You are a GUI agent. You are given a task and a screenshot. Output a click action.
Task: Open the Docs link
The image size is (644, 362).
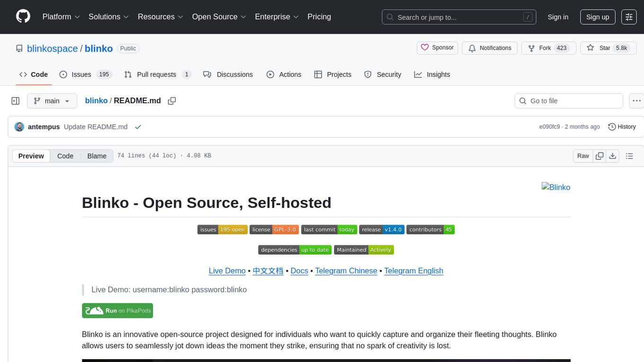[x=299, y=271]
